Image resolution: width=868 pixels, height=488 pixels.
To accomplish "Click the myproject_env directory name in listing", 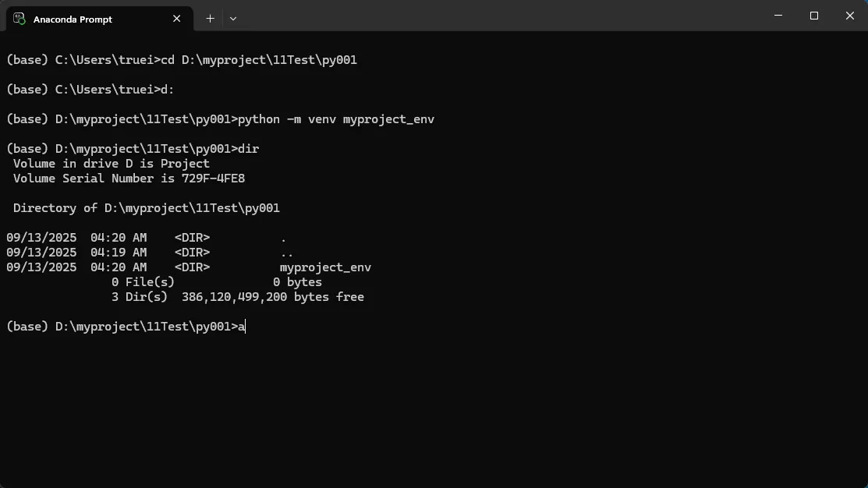I will pyautogui.click(x=325, y=267).
